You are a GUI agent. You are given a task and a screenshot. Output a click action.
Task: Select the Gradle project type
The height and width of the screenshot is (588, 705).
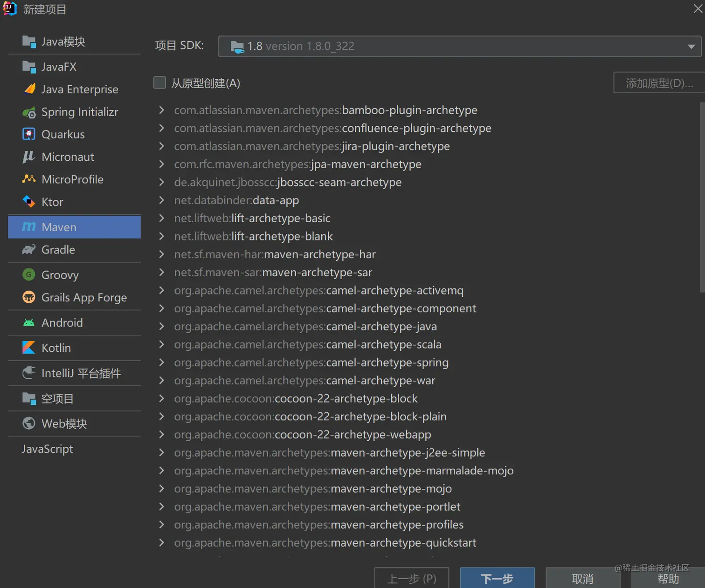click(75, 250)
